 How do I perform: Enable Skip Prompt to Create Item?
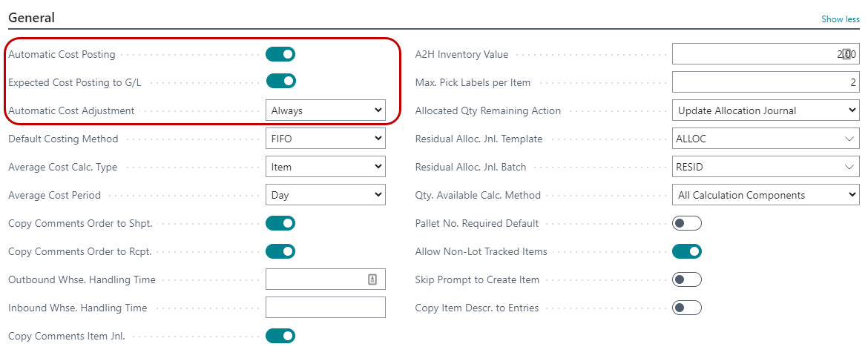point(686,279)
